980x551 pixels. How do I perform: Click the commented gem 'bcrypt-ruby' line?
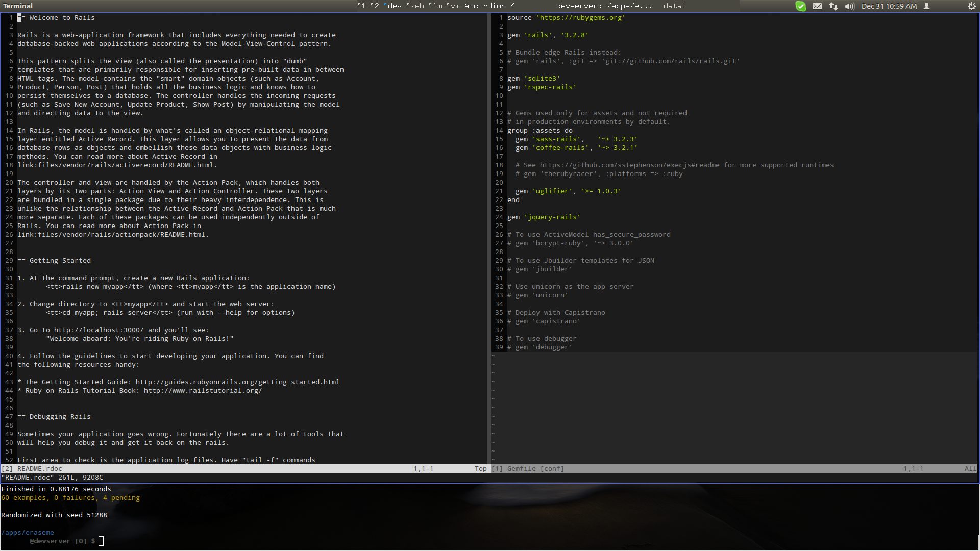(571, 243)
